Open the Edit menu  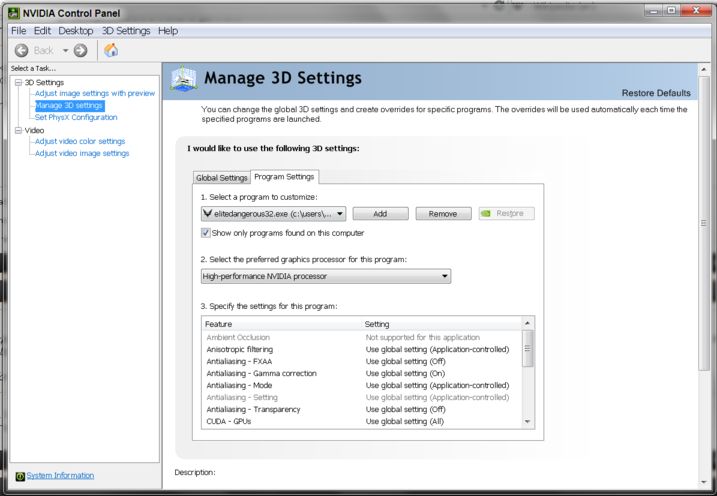pos(42,31)
